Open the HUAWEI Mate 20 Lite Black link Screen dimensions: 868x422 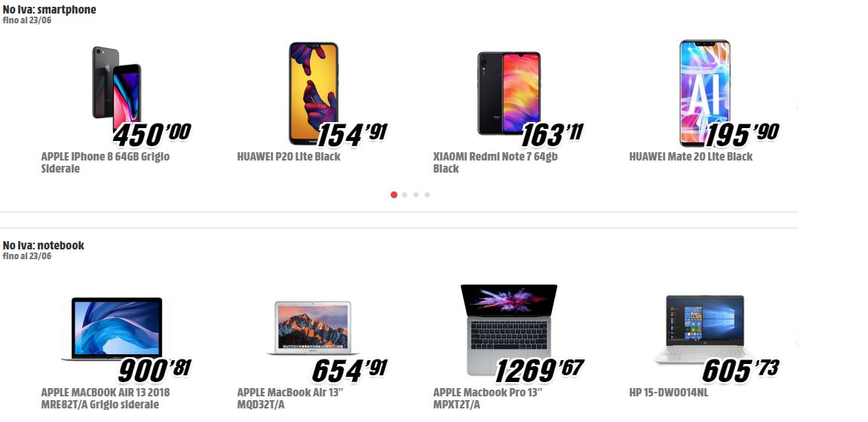(x=691, y=157)
